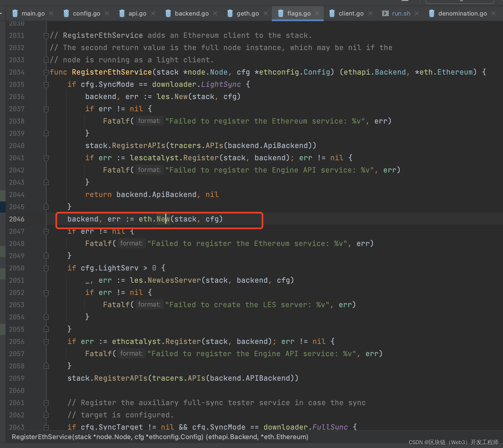Collapse the comment block at line 2061
Screen dimensions: 503x448
[46, 403]
